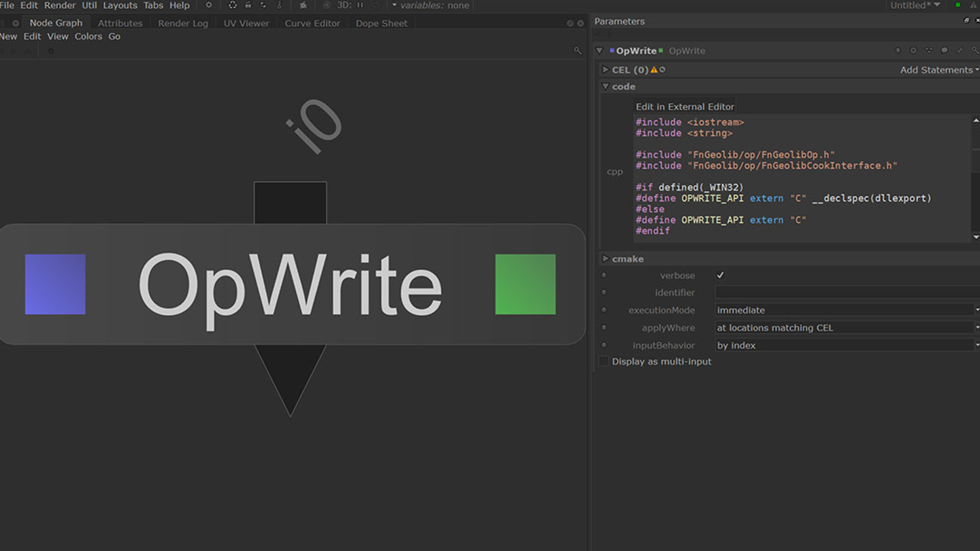Expand the cmake section
Screen dimensions: 980x551
click(606, 258)
